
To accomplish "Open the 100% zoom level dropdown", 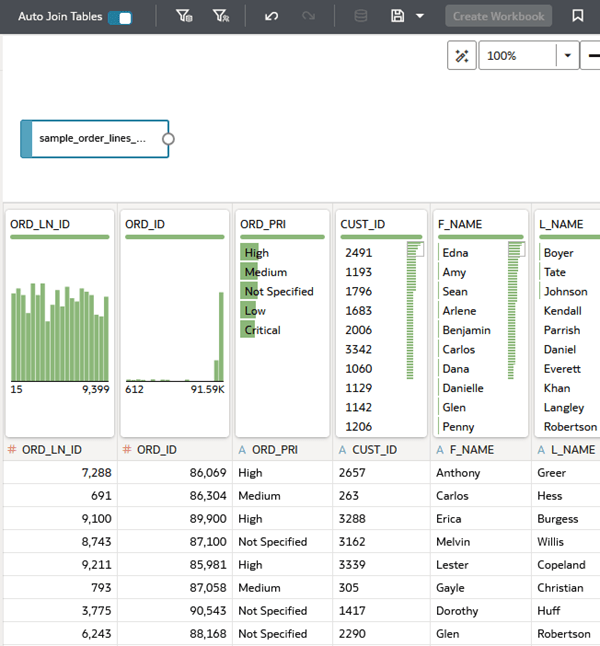I will click(x=567, y=55).
